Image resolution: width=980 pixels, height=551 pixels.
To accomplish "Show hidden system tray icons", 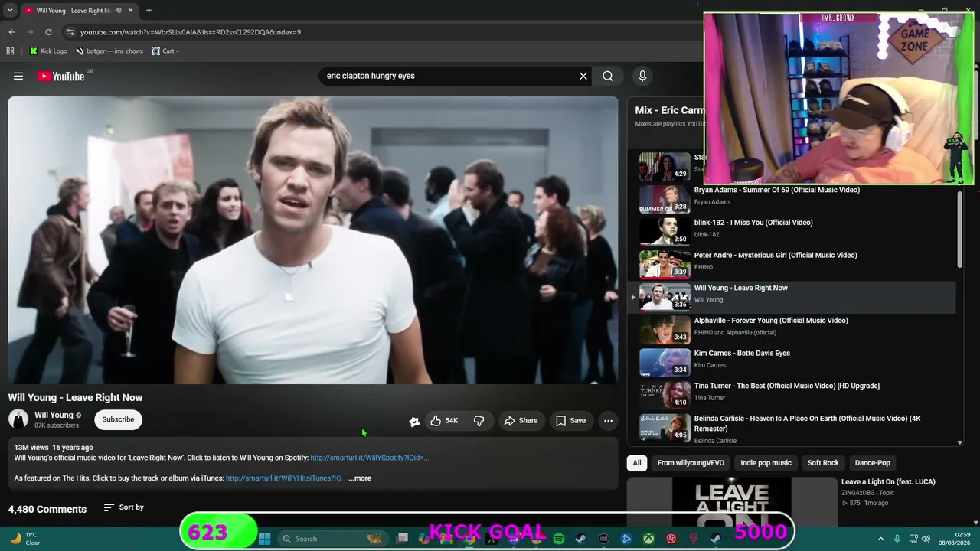I will tap(880, 539).
